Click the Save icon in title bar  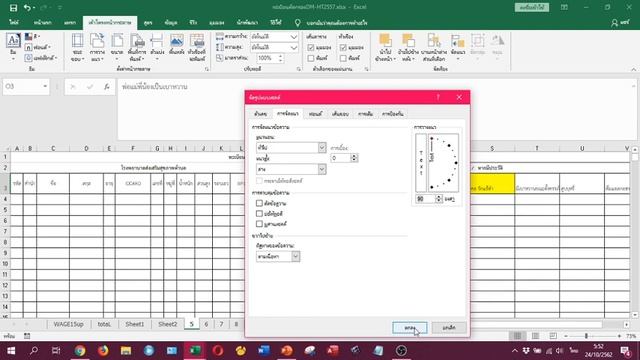pos(13,7)
